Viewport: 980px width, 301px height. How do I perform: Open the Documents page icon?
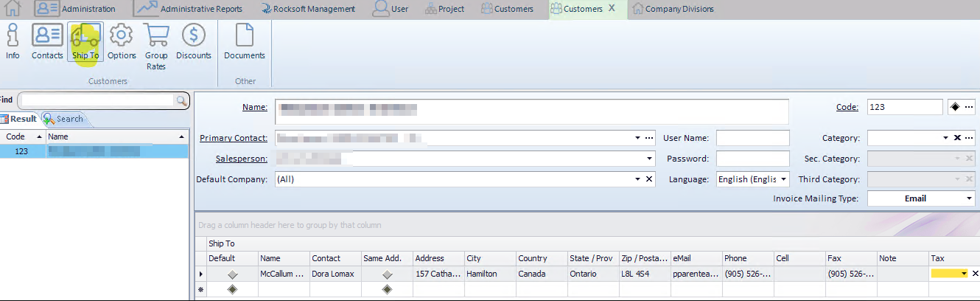pyautogui.click(x=244, y=41)
